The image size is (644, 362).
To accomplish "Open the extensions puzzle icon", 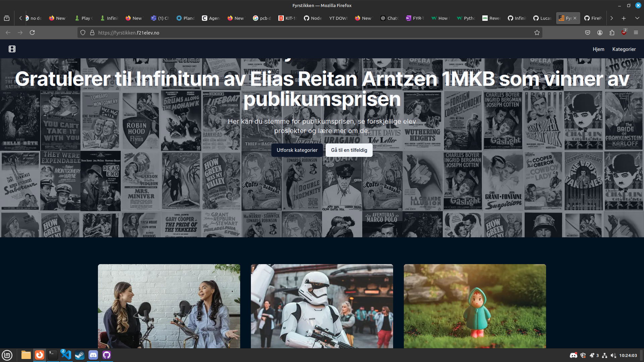I will tap(612, 33).
